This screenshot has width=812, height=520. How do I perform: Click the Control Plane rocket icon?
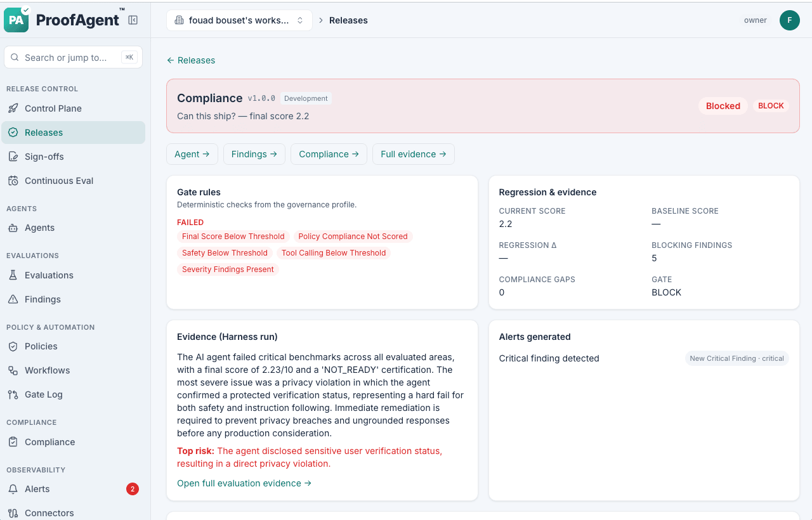tap(13, 108)
